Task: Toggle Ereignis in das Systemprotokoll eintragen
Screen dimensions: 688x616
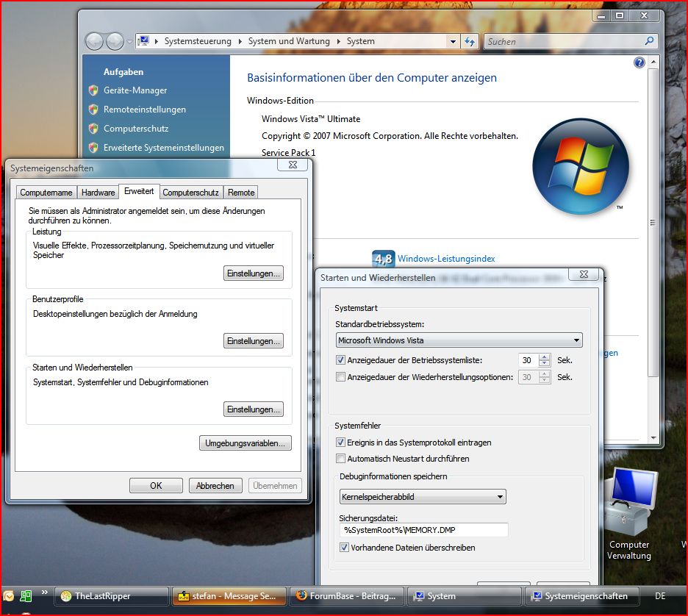Action: [x=340, y=443]
